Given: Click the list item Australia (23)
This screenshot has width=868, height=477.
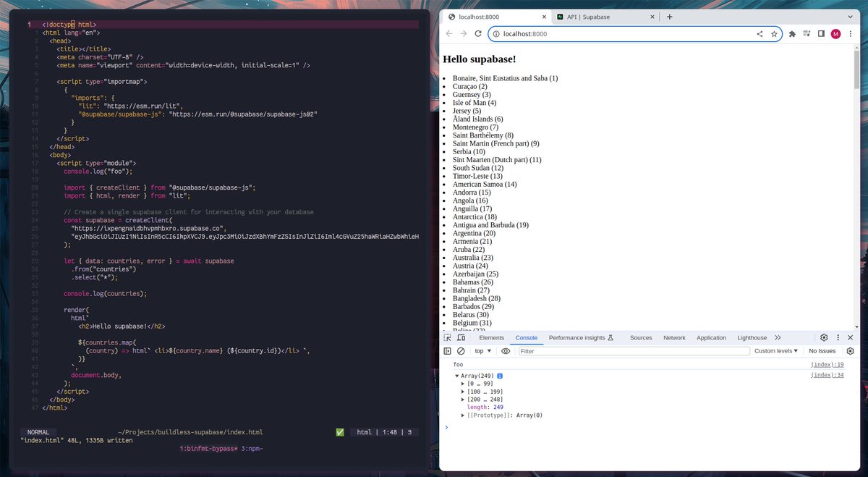Looking at the screenshot, I should click(x=473, y=258).
